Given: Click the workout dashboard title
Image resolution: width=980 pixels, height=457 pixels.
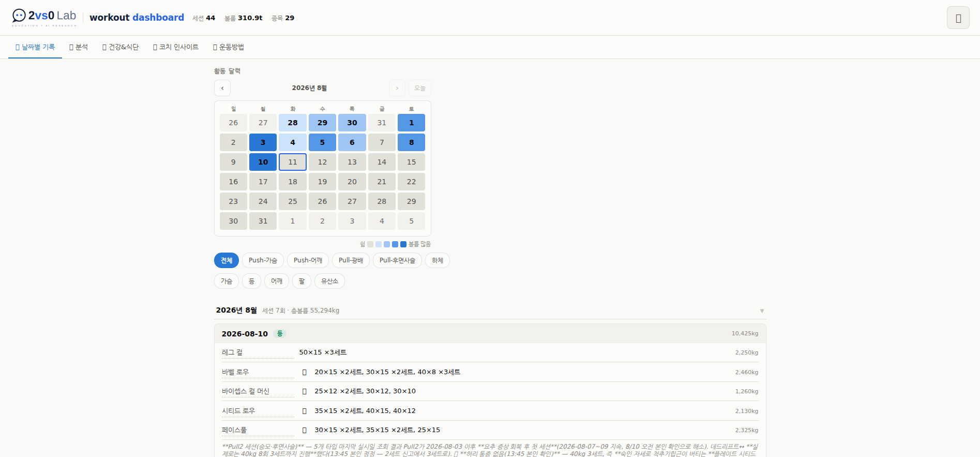Looking at the screenshot, I should (137, 18).
